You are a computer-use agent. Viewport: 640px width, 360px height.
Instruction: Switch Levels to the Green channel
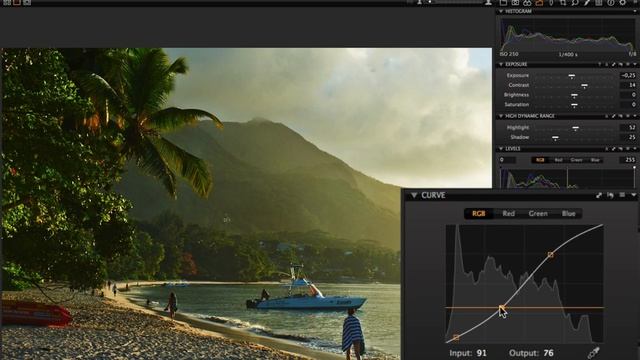point(576,160)
